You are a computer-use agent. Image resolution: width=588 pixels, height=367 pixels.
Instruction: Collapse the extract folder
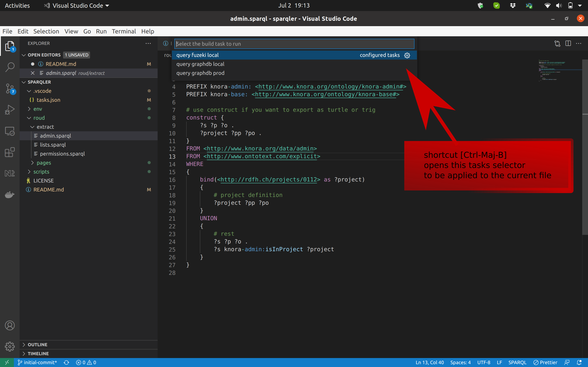(x=32, y=127)
